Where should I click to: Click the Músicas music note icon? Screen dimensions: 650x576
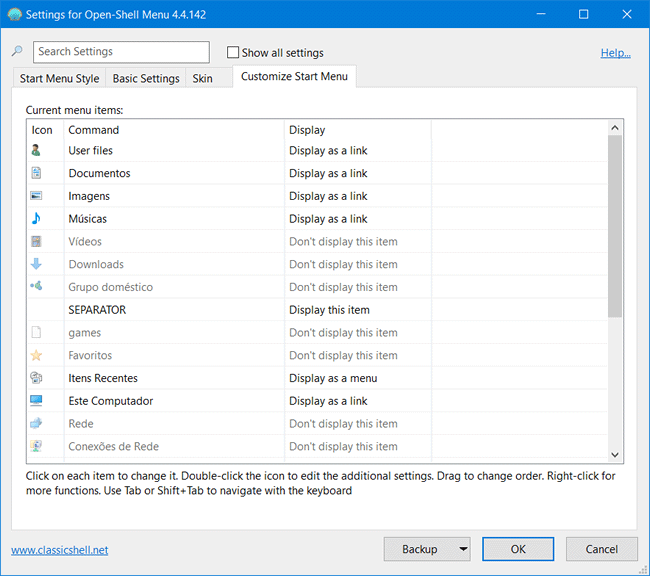click(36, 219)
